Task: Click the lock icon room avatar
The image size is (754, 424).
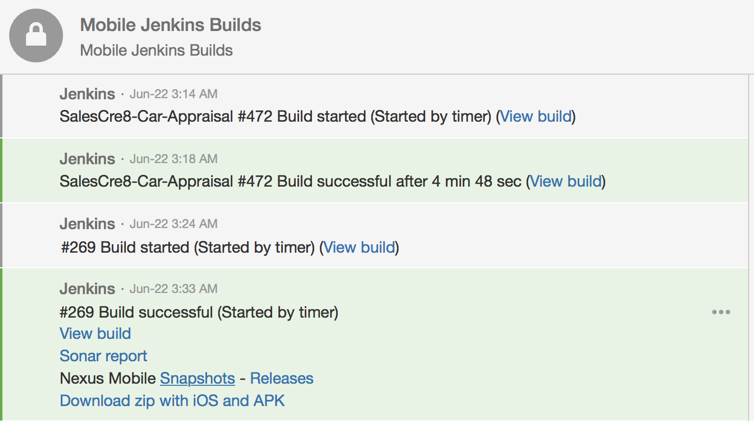Action: pos(36,36)
